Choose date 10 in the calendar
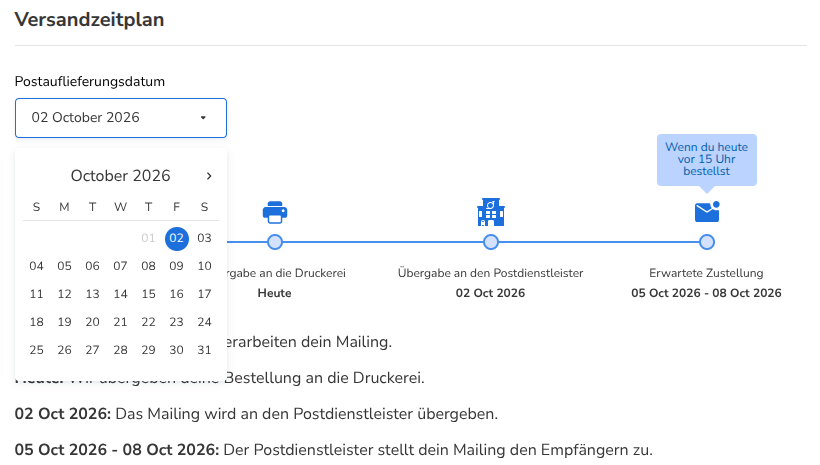Screen dimensions: 820x465 click(204, 266)
